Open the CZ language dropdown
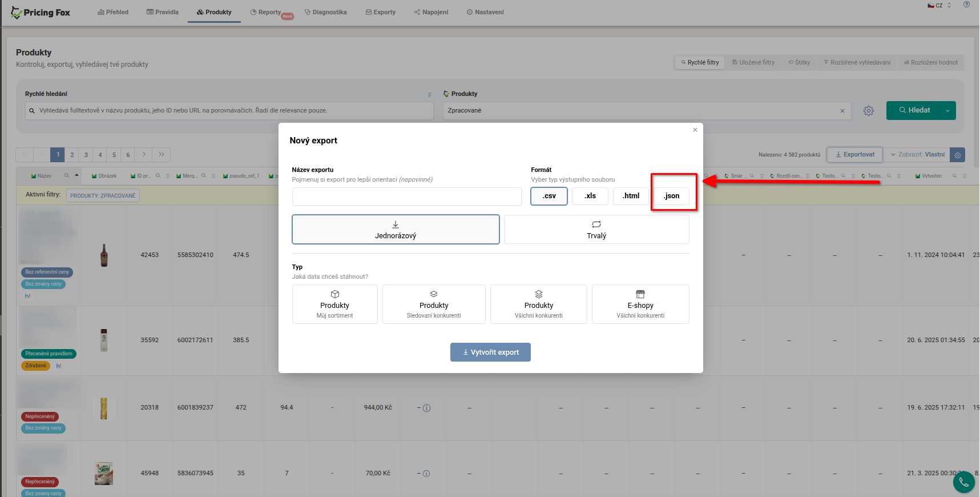 (939, 5)
